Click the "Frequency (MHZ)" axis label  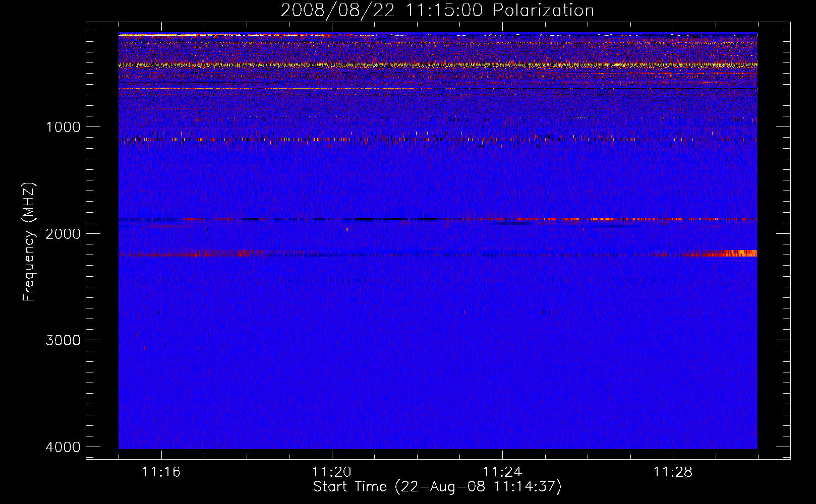point(29,241)
